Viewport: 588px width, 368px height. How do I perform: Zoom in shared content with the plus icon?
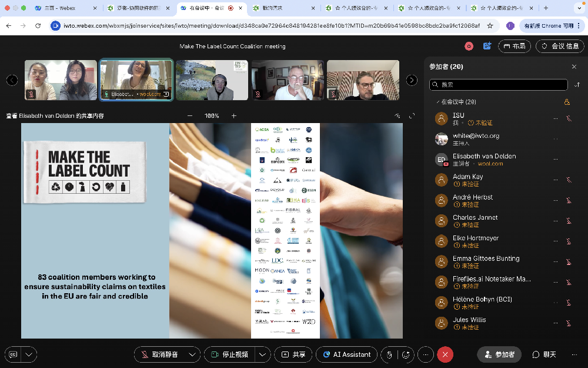coord(234,115)
